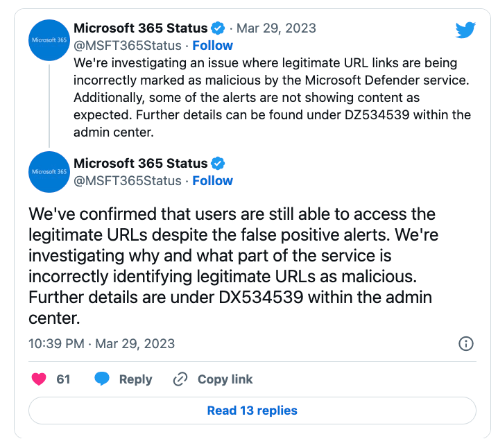
Task: Click verified badge on the second tweet
Action: coord(218,164)
